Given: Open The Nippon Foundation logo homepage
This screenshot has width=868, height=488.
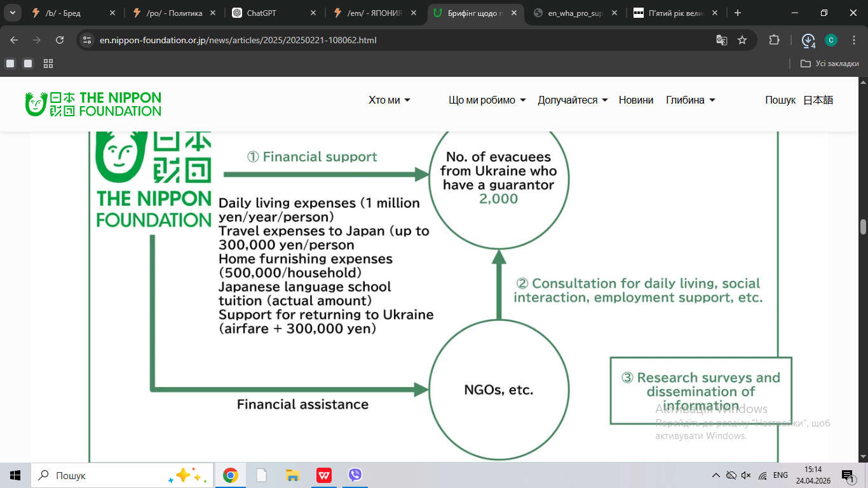Looking at the screenshot, I should click(x=93, y=104).
